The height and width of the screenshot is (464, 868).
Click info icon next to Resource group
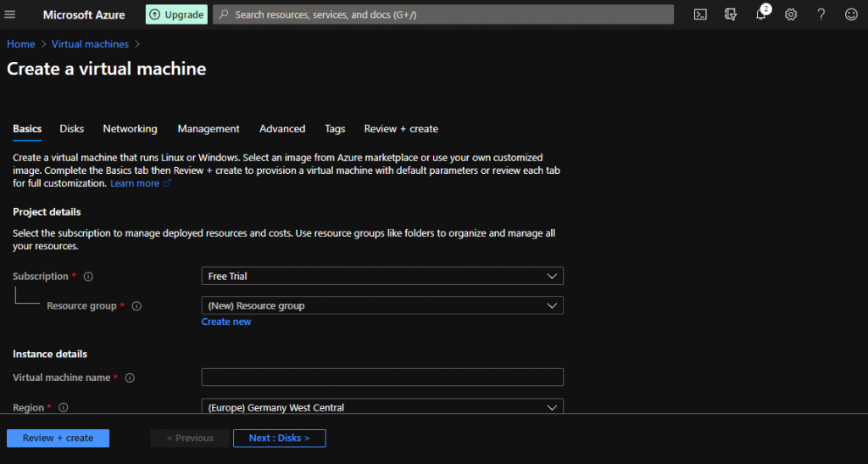click(136, 306)
